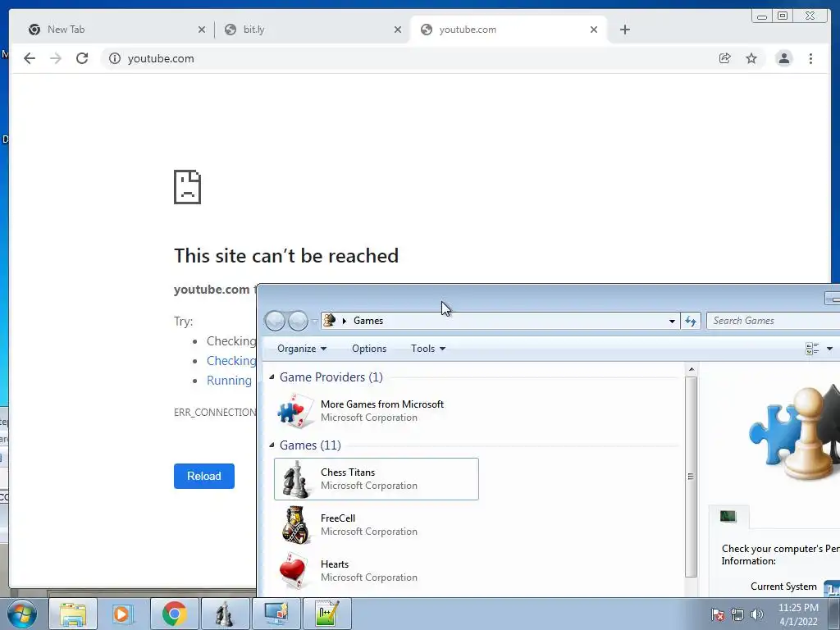Bookmark this tab with the star icon
840x630 pixels.
click(751, 58)
